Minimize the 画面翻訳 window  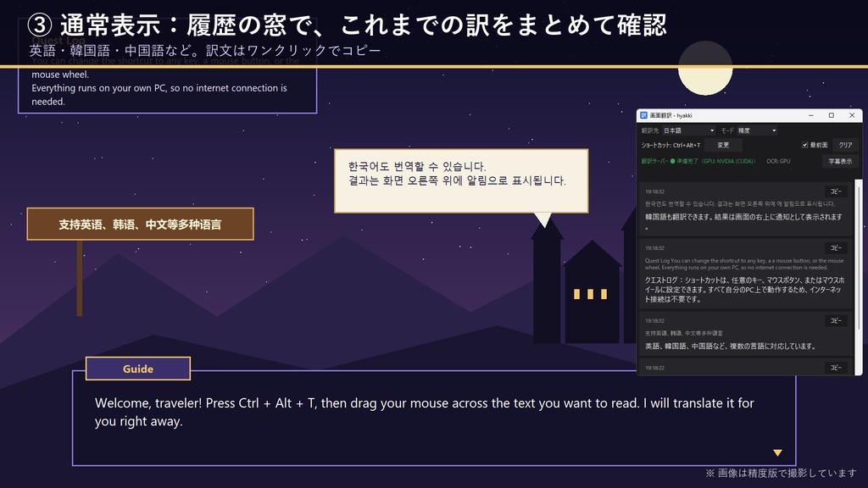[811, 115]
